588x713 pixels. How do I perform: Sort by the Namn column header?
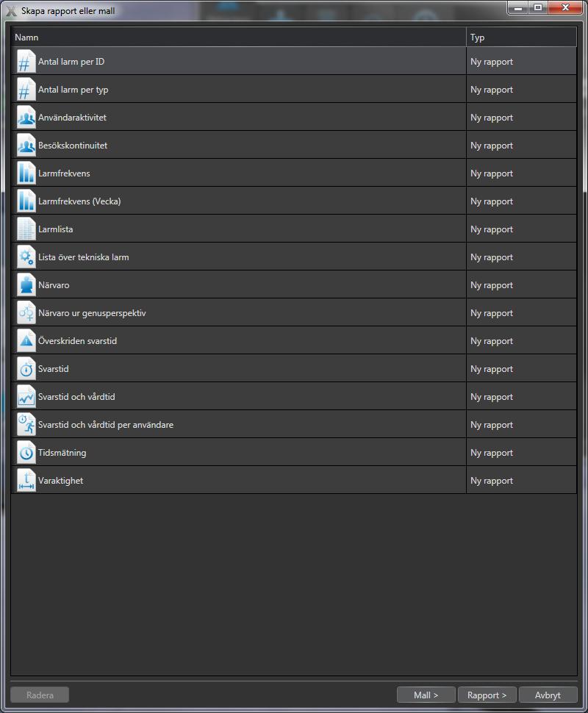[239, 37]
